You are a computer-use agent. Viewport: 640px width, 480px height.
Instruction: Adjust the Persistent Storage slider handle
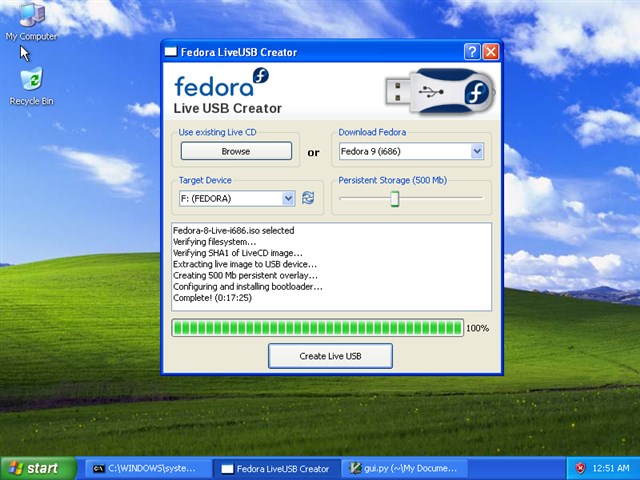pos(394,198)
